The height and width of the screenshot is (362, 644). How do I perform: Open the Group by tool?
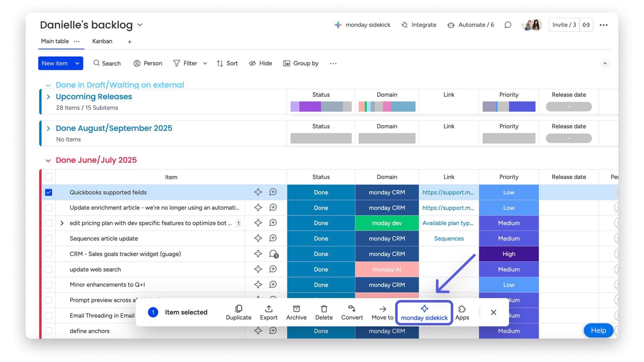tap(301, 63)
